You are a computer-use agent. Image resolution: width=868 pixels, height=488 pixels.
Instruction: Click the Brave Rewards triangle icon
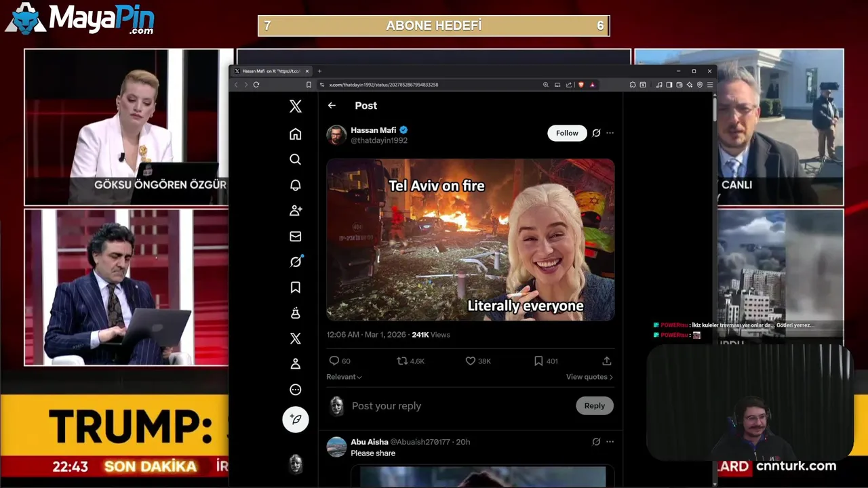pyautogui.click(x=593, y=85)
